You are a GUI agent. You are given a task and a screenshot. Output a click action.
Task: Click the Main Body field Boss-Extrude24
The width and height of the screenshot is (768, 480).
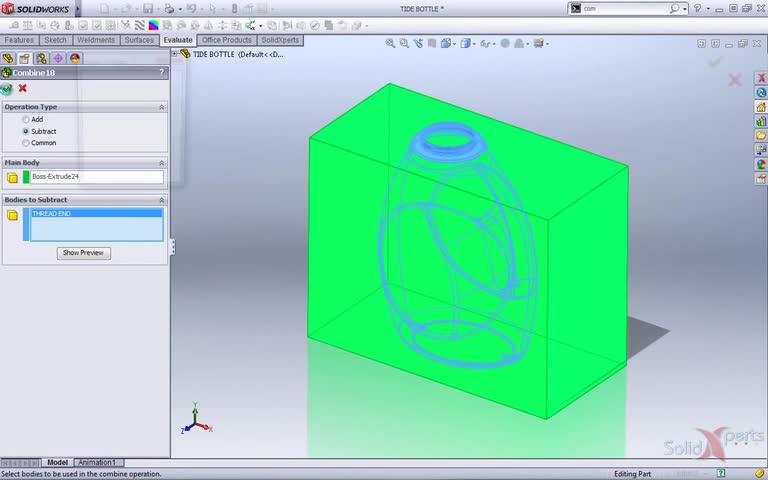tap(96, 177)
